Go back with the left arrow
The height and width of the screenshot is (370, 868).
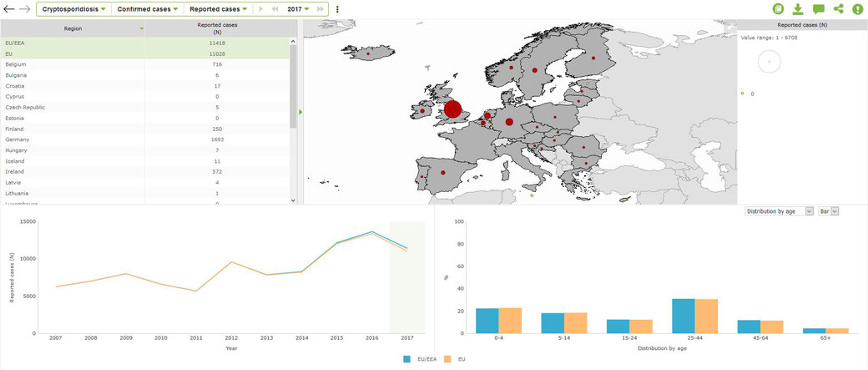[x=9, y=9]
